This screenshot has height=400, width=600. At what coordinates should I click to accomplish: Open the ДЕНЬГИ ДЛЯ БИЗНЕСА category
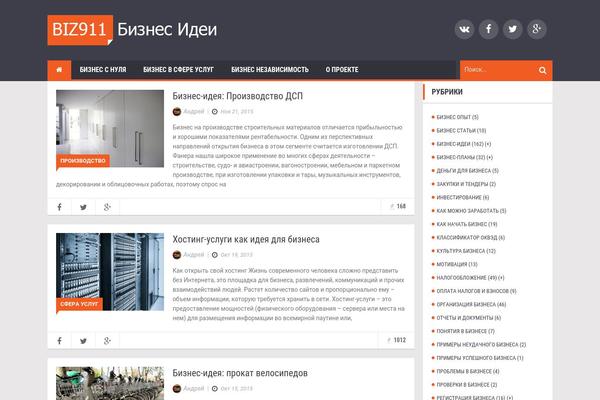coord(467,171)
